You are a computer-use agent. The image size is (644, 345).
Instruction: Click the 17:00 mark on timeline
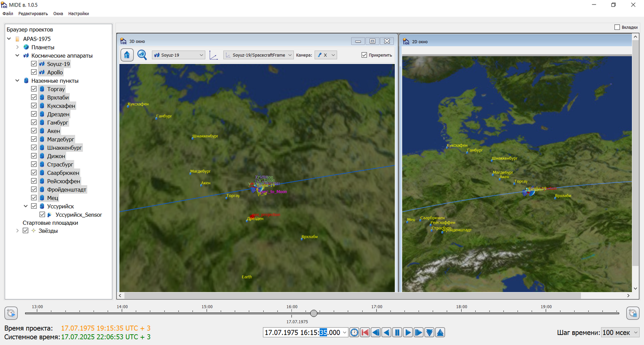[377, 307]
